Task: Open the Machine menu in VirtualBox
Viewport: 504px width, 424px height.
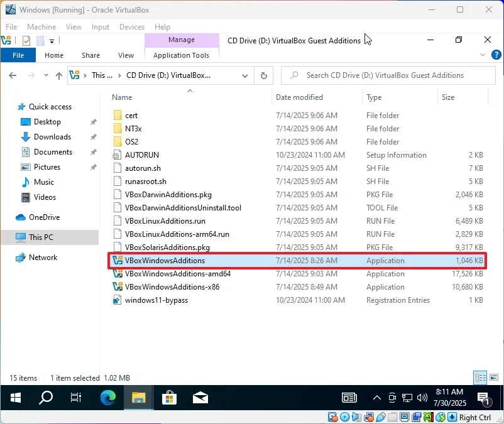Action: point(41,27)
